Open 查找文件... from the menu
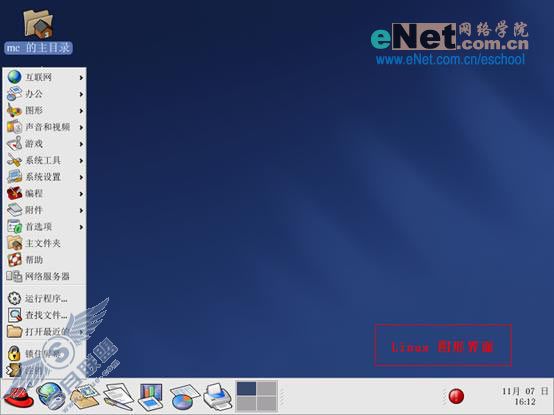The height and width of the screenshot is (415, 554). [x=45, y=315]
